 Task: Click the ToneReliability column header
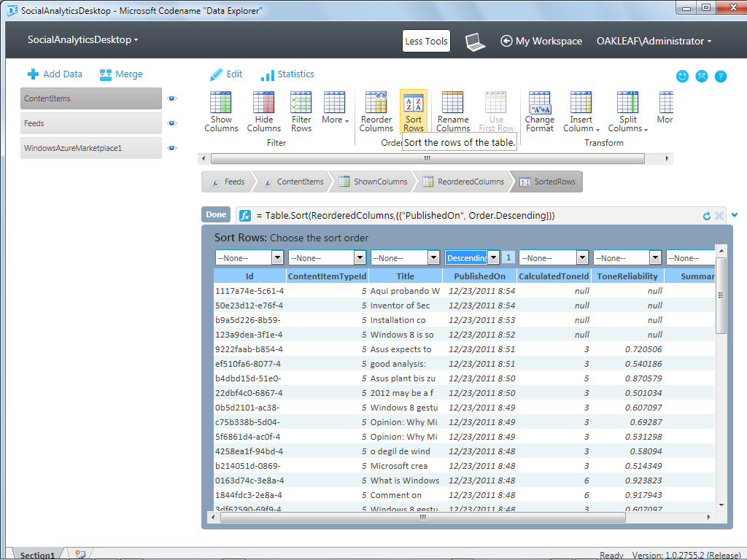(x=627, y=276)
